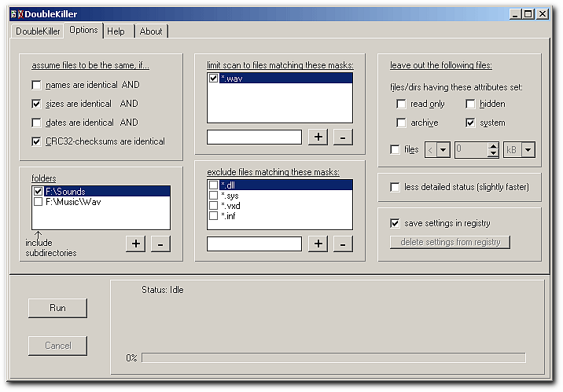Add an exclude mask with plus button
Viewport: 563px width, 392px height.
coord(318,244)
